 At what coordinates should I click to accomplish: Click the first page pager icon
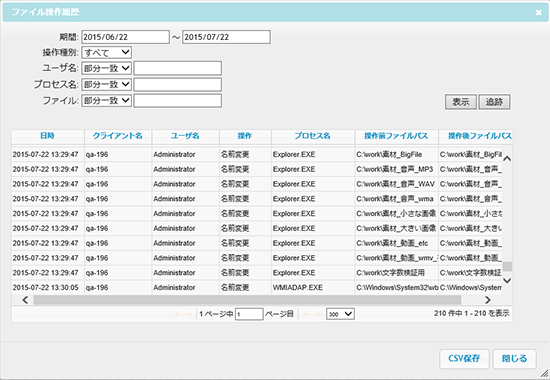[x=176, y=314]
